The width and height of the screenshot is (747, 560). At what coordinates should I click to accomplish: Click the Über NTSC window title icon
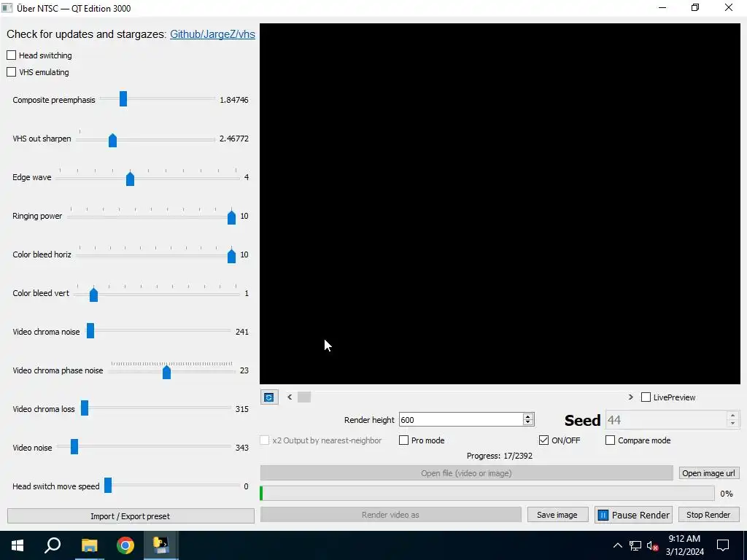(7, 8)
